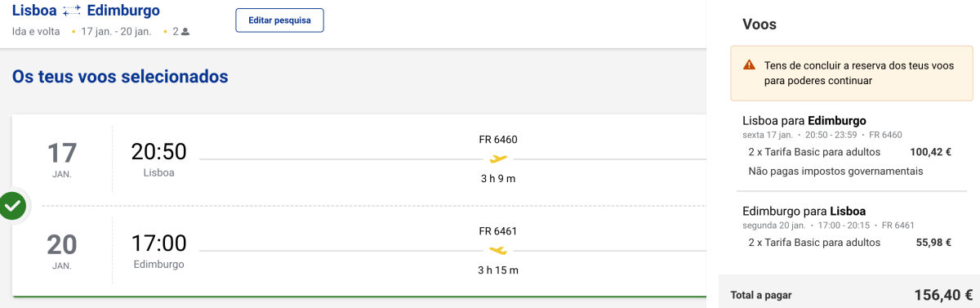This screenshot has width=980, height=308.
Task: Click the yellow airplane icon for FR 6461
Action: [x=498, y=250]
